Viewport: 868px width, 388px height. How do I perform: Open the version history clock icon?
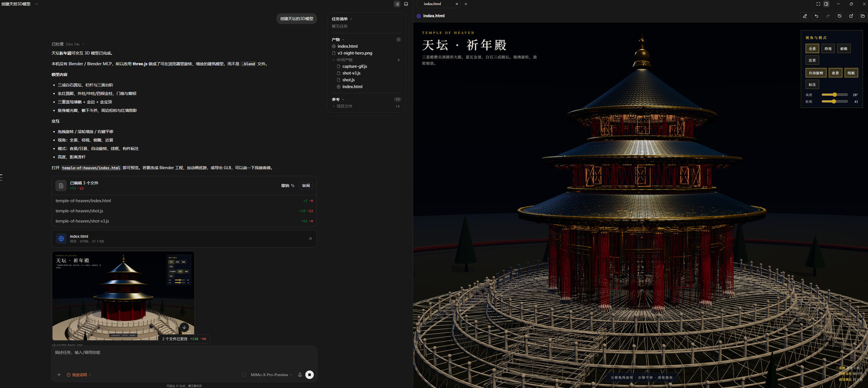click(840, 16)
